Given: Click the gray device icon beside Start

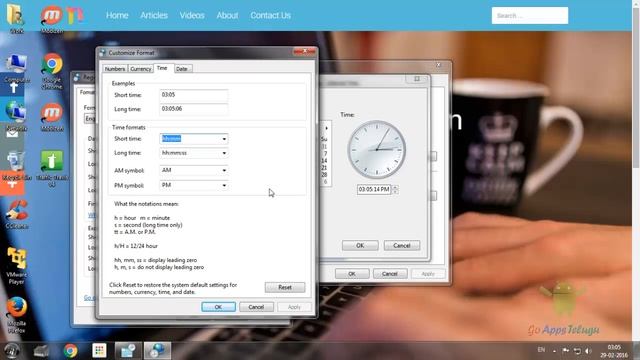Looking at the screenshot, I should [41, 351].
